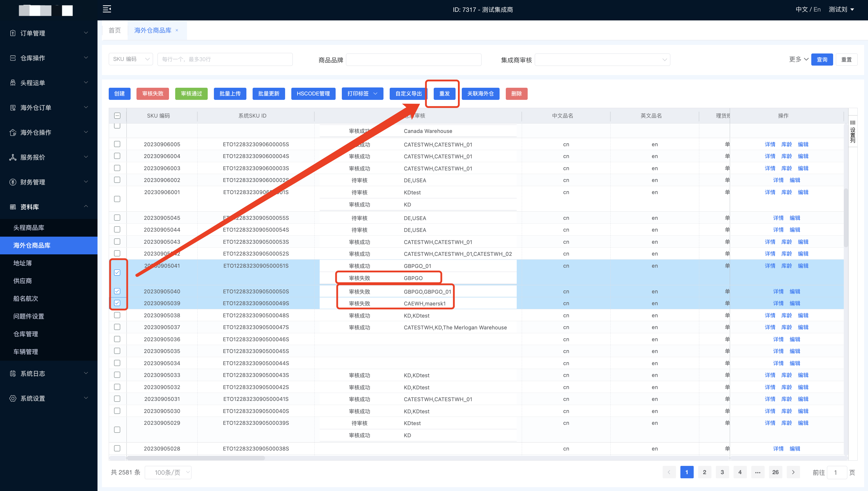
Task: Open the 集成商审核 dropdown
Action: coord(602,60)
